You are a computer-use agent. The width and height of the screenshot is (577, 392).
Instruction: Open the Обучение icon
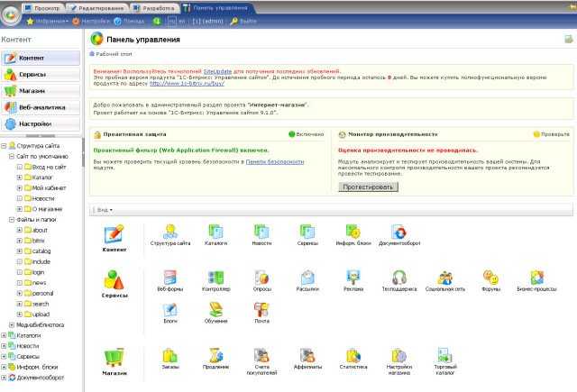216,313
